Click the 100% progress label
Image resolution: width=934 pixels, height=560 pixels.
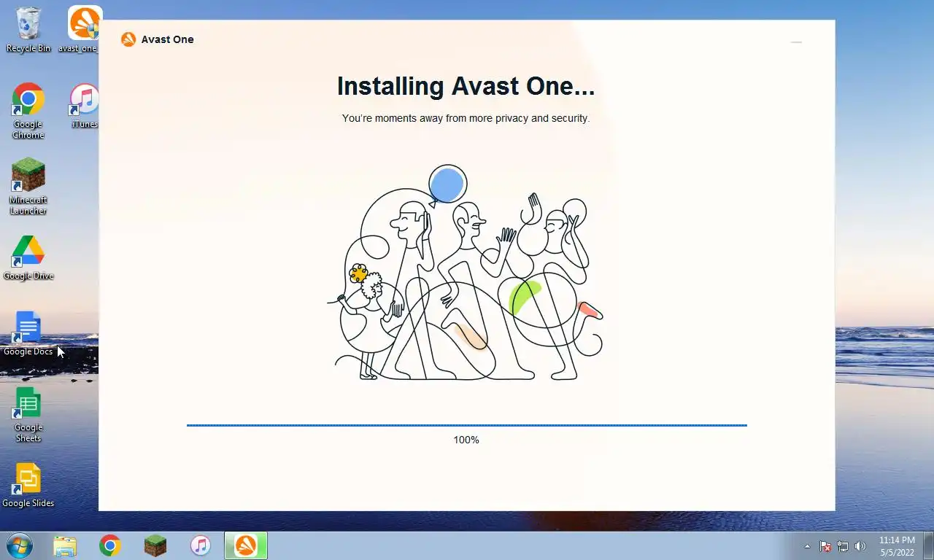click(x=466, y=440)
